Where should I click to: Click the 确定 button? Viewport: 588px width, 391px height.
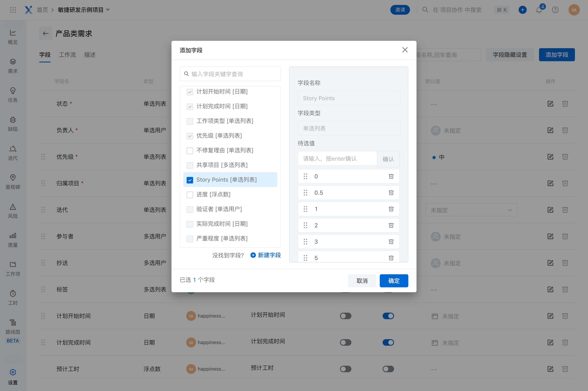pyautogui.click(x=394, y=281)
